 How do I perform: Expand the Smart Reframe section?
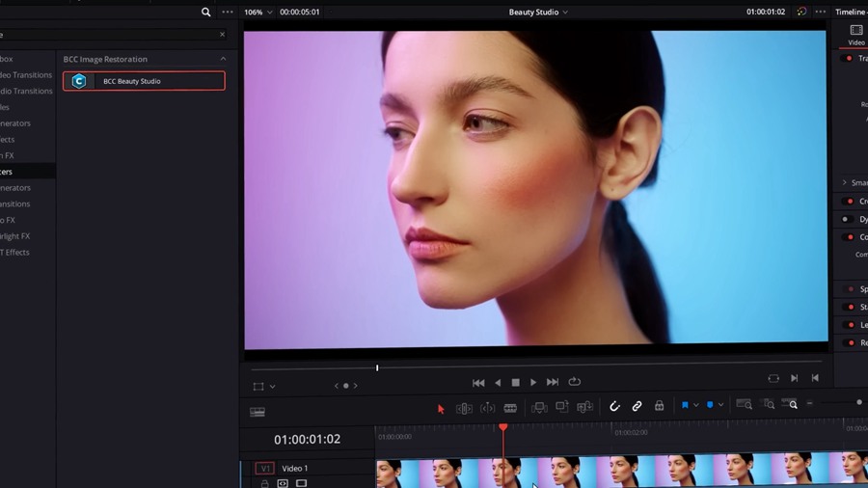(x=844, y=182)
